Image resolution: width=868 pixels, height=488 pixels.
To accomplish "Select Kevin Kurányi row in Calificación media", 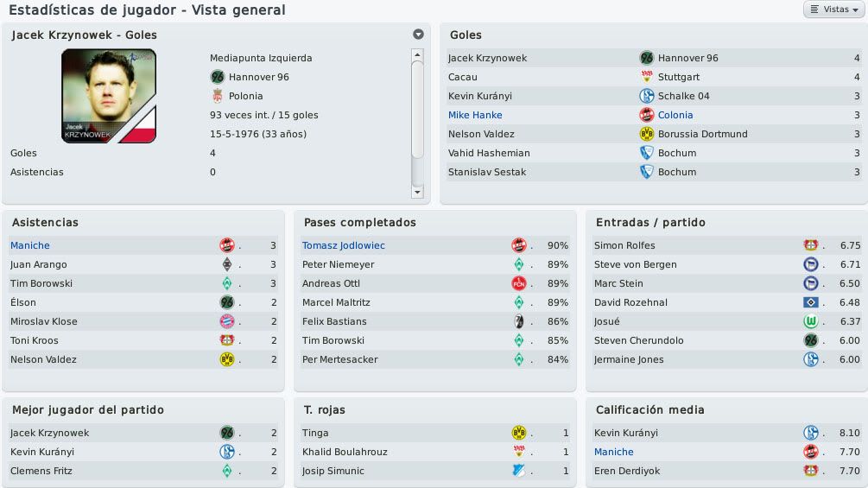I will (x=727, y=433).
